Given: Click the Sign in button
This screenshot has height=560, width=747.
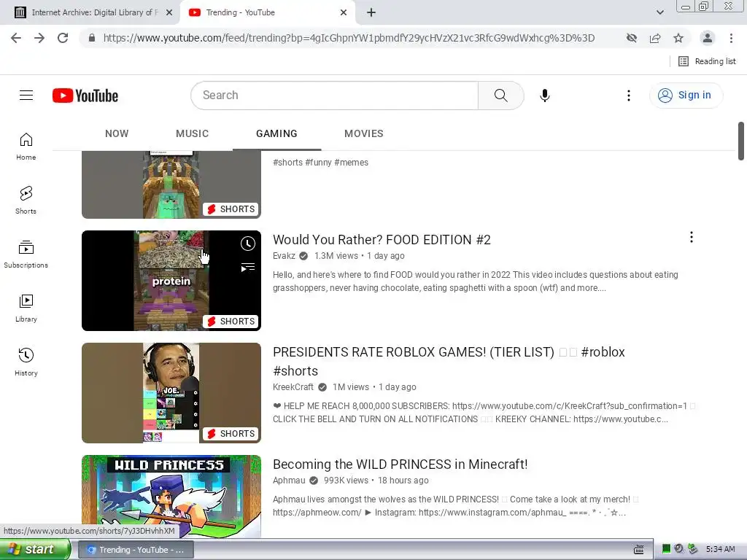Looking at the screenshot, I should (x=686, y=96).
